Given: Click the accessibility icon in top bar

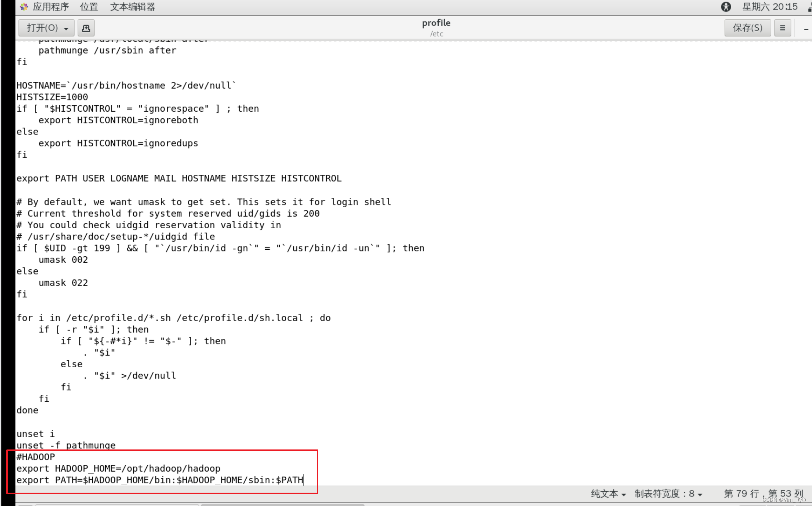Looking at the screenshot, I should (x=726, y=7).
